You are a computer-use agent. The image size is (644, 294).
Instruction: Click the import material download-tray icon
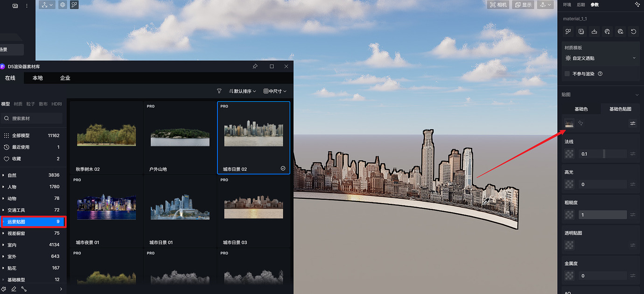[594, 32]
